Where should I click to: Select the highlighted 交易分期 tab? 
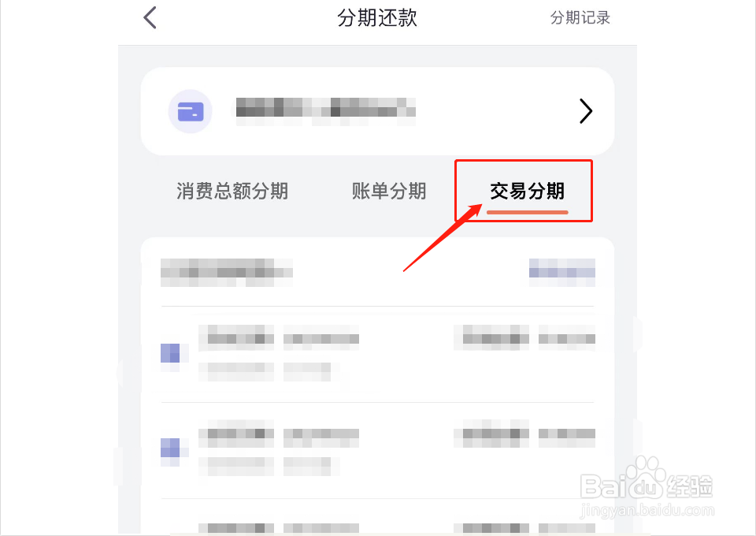click(x=527, y=191)
